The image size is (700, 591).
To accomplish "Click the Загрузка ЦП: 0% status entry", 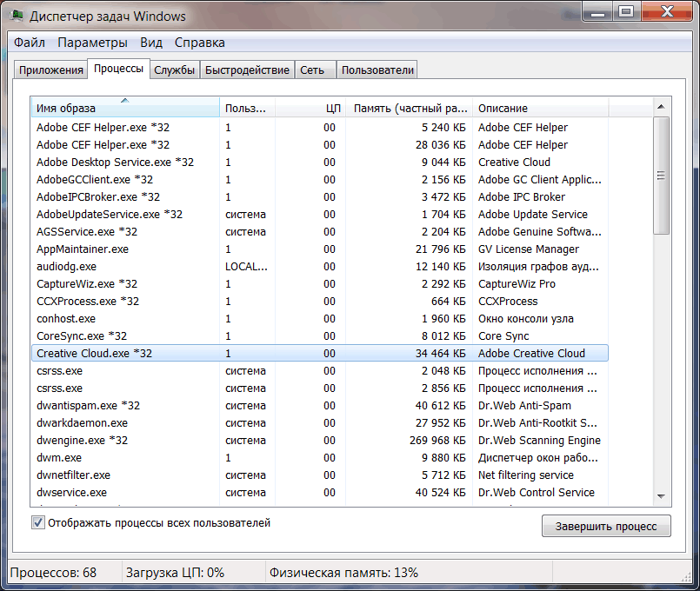I will (175, 573).
